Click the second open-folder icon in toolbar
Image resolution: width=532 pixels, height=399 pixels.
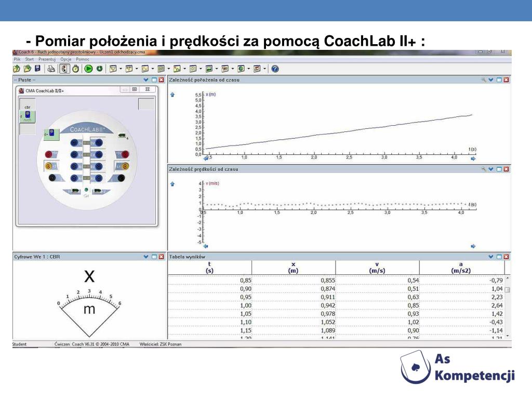click(27, 69)
